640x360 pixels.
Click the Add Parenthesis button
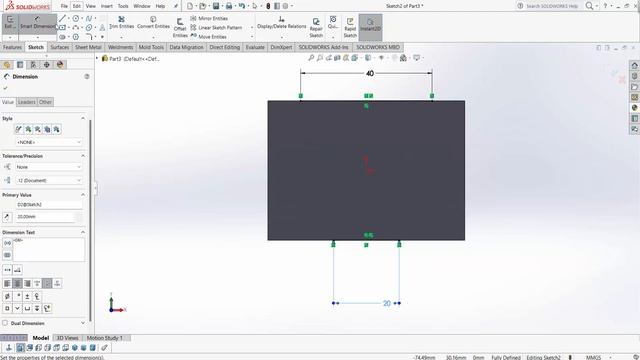[x=7, y=243]
